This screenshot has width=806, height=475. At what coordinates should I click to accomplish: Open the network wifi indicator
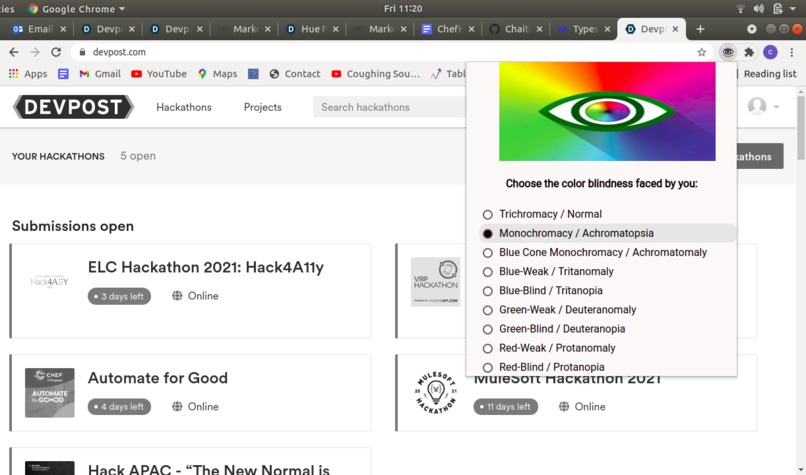(x=741, y=9)
